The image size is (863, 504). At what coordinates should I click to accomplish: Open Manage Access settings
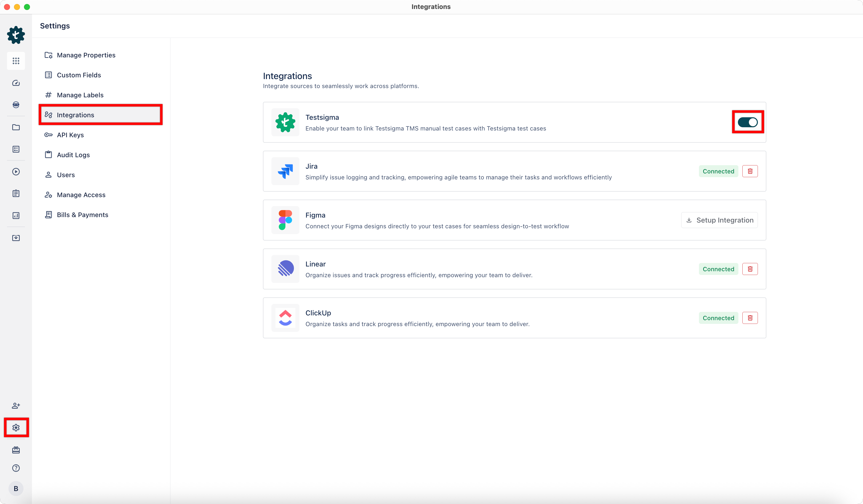tap(101, 195)
